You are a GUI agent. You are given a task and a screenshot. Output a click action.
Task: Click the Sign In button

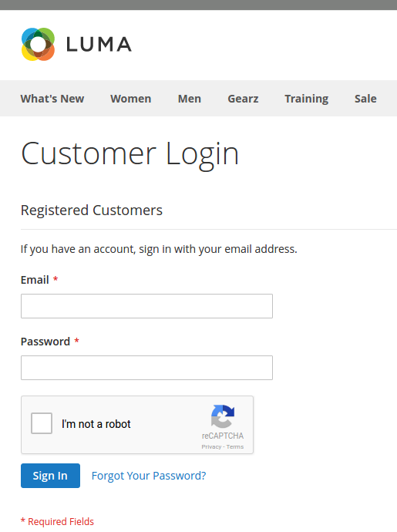click(50, 476)
